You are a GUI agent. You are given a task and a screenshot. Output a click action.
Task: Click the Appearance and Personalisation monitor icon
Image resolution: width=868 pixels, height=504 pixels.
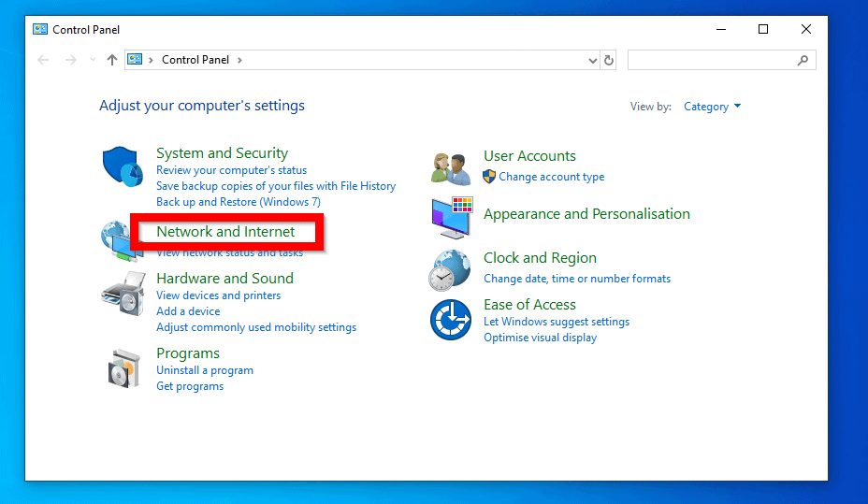point(453,218)
